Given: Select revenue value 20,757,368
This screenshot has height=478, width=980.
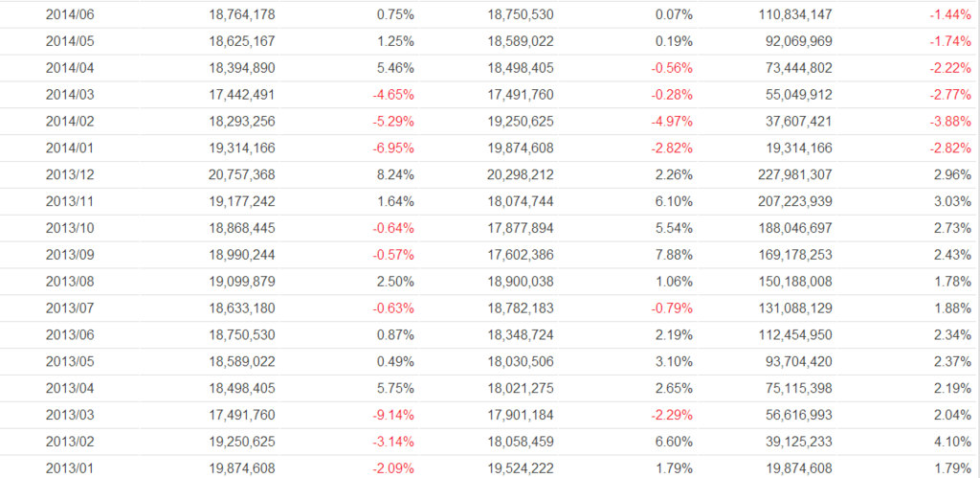Looking at the screenshot, I should pyautogui.click(x=240, y=175).
